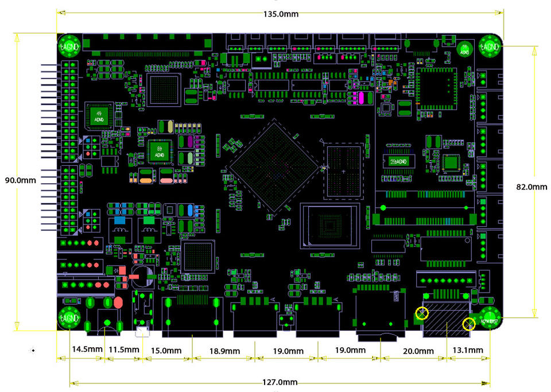551x392 pixels.
Task: Click the 135.0mm board width dimension label
Action: pos(280,14)
